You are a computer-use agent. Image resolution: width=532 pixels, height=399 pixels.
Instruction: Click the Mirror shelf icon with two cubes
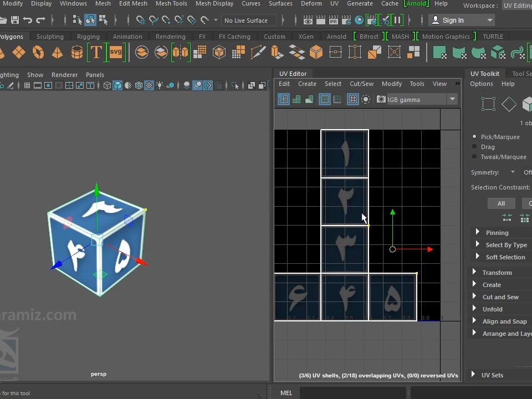(181, 52)
